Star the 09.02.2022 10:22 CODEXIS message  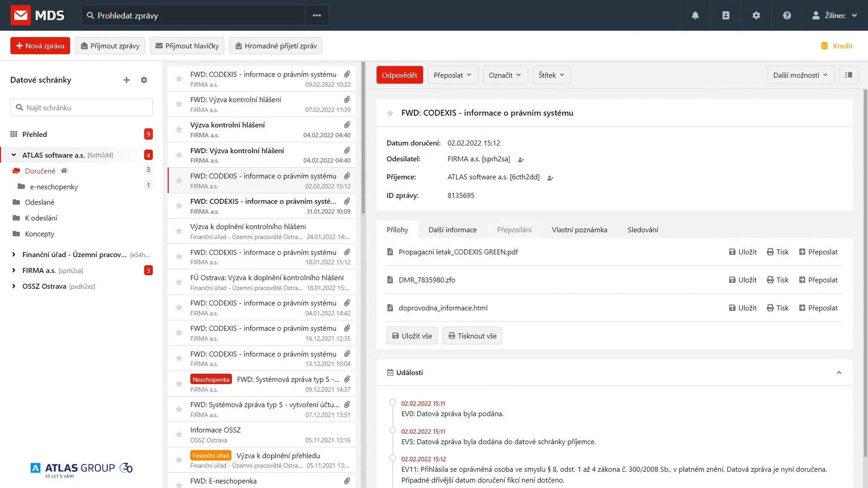pos(179,79)
